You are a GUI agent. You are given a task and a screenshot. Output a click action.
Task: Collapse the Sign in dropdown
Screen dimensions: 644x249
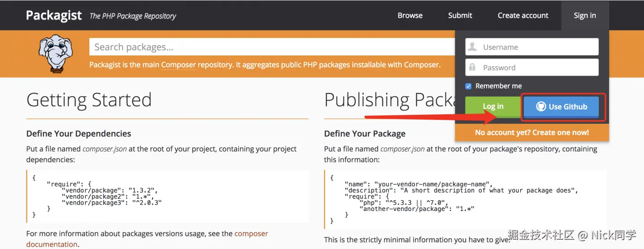[x=585, y=15]
